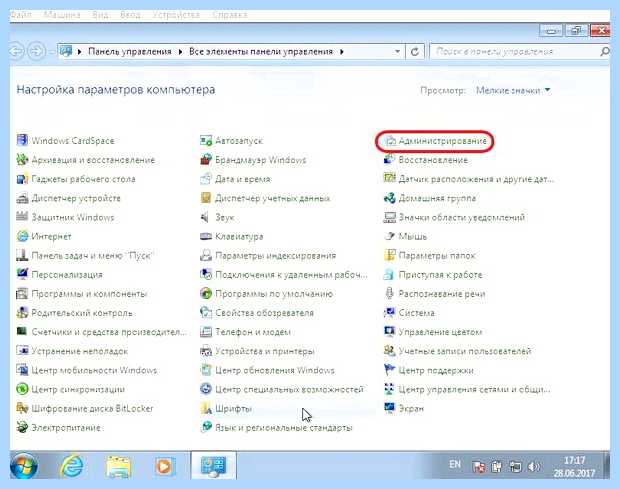The image size is (620, 489).
Task: Open the Звук speaker icon
Action: [206, 217]
